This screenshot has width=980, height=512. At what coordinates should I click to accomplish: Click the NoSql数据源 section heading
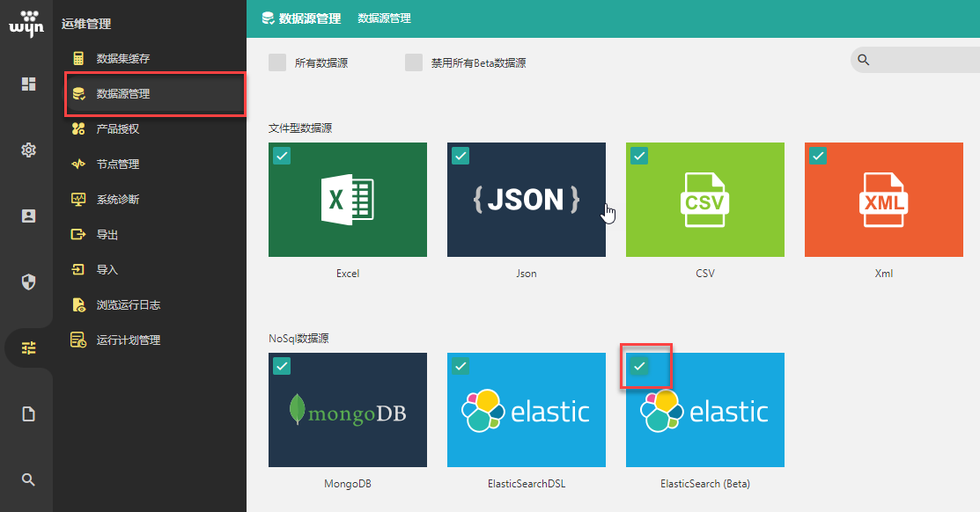pos(298,339)
